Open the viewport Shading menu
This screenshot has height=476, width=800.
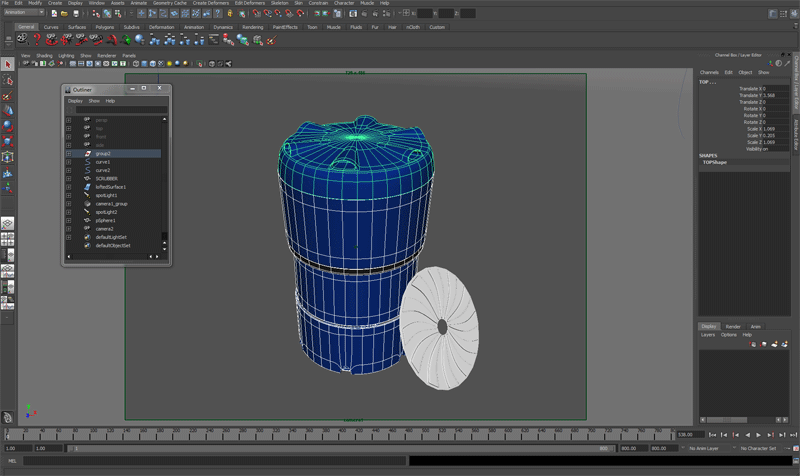(x=44, y=56)
